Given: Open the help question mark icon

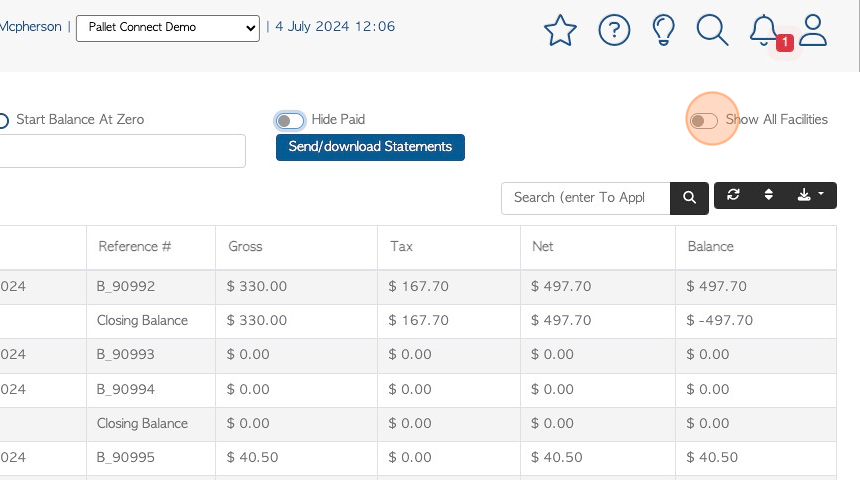Looking at the screenshot, I should (x=614, y=30).
